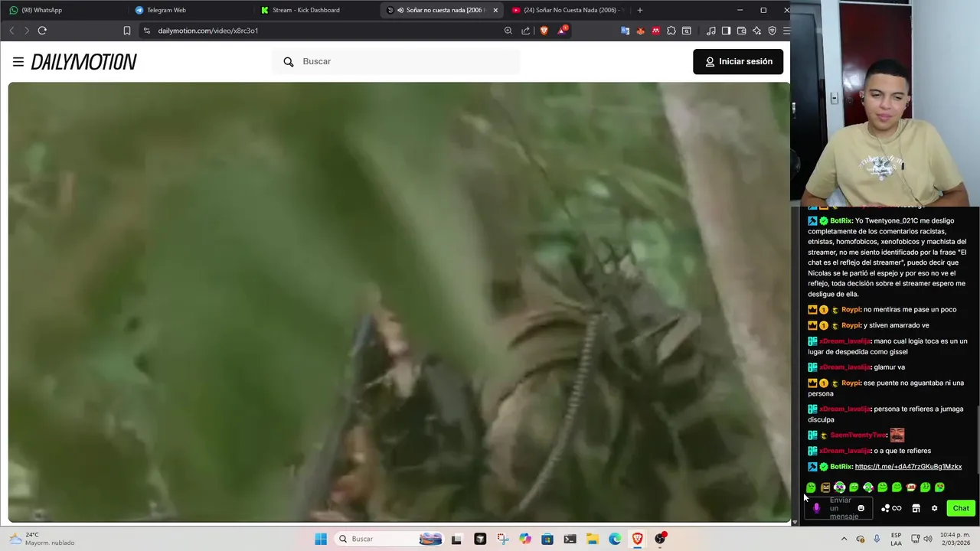Open the emote picker in message box
980x551 pixels.
[861, 508]
